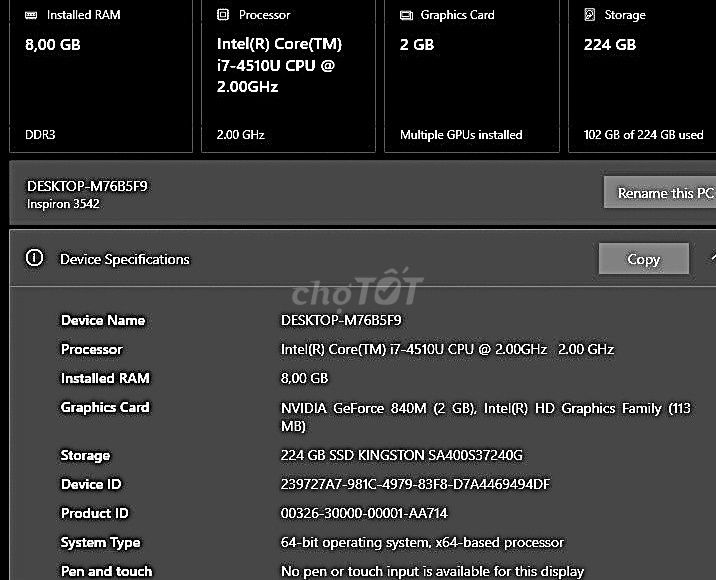Screen dimensions: 716x580
Task: Click the Copy button for device specifications
Action: point(643,259)
